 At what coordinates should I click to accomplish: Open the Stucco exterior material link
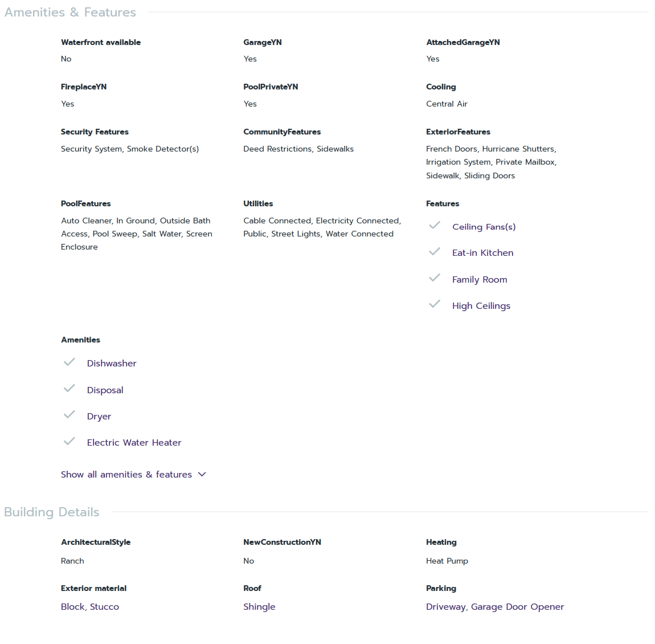[105, 607]
